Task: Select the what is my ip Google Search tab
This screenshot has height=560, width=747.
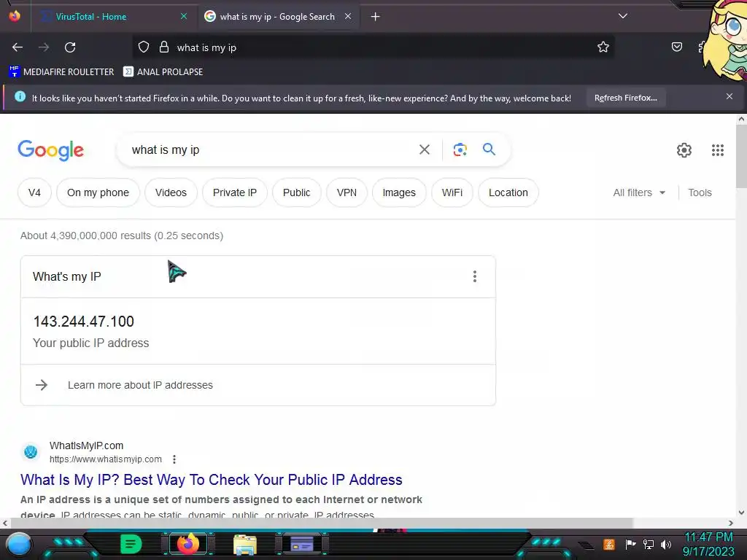Action: pyautogui.click(x=277, y=17)
